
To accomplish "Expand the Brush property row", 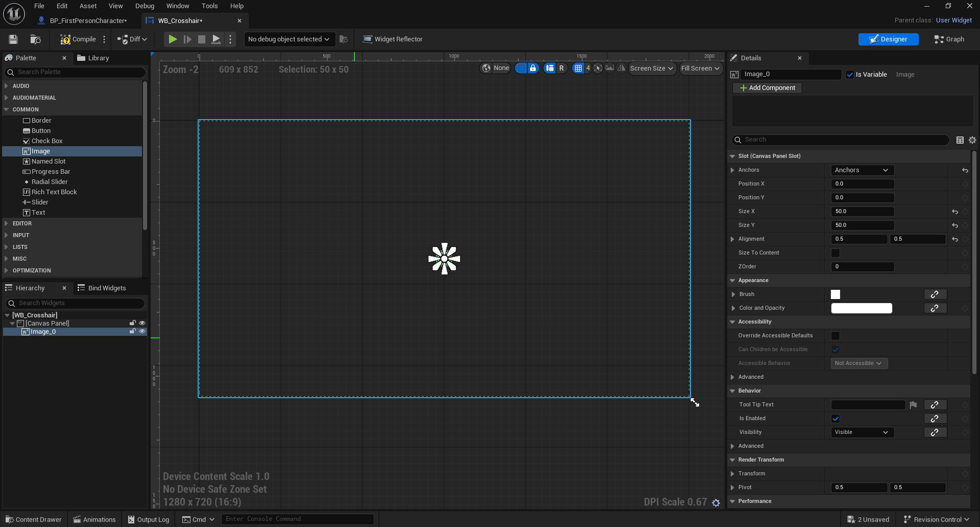I will 733,294.
